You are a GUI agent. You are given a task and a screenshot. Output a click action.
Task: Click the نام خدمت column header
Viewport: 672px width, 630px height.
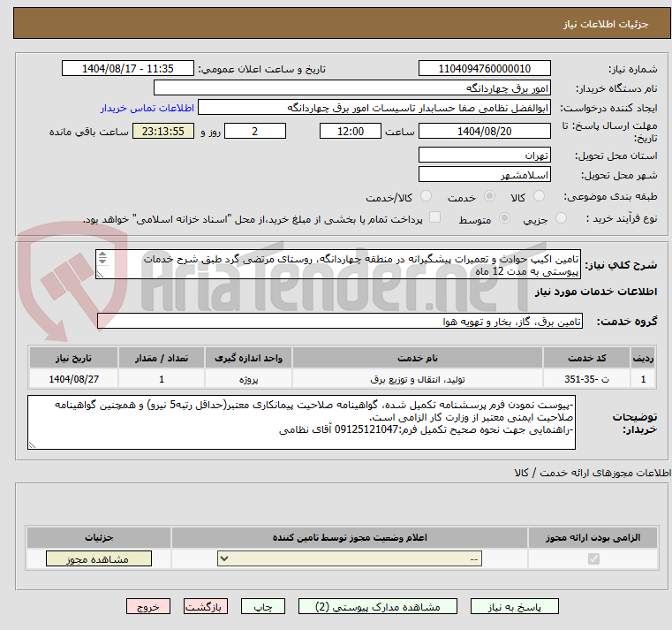418,358
